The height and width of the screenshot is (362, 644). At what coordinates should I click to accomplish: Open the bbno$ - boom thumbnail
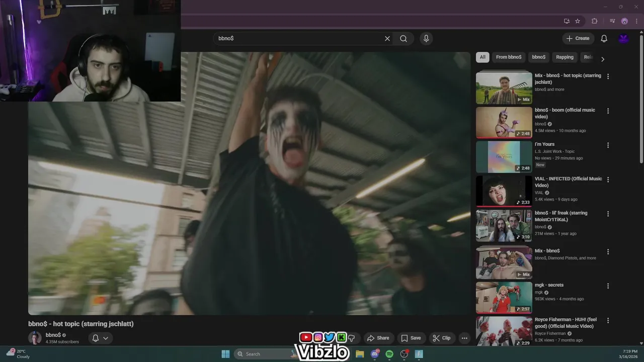(x=504, y=122)
